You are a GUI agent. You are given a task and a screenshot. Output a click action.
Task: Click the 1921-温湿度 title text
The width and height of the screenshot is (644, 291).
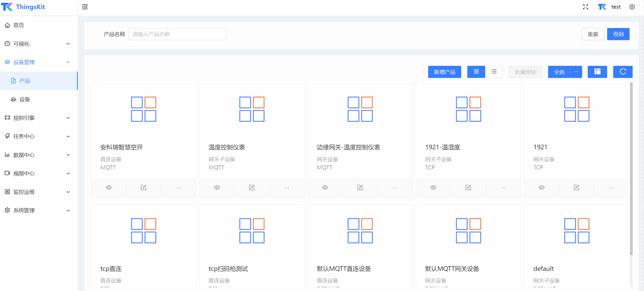tap(443, 147)
